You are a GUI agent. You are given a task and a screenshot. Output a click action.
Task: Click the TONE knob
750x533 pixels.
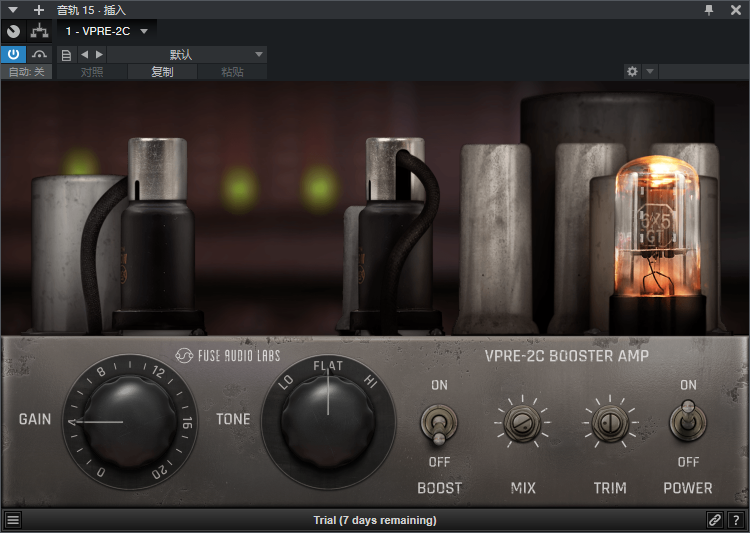(328, 421)
